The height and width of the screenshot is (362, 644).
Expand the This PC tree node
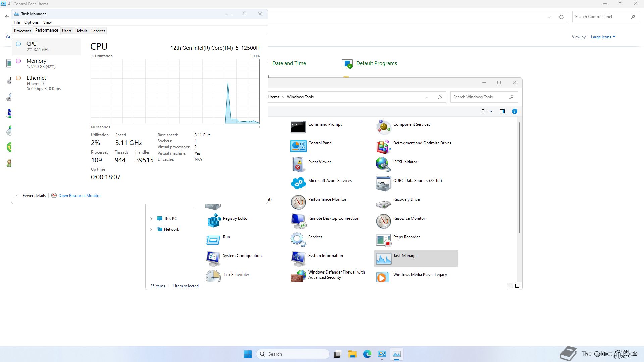[x=151, y=219]
